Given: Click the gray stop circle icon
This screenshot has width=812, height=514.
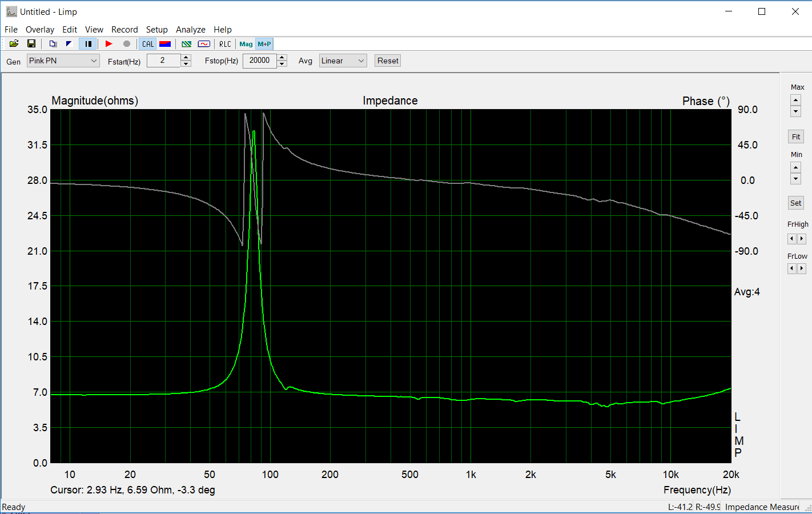Looking at the screenshot, I should coord(127,44).
